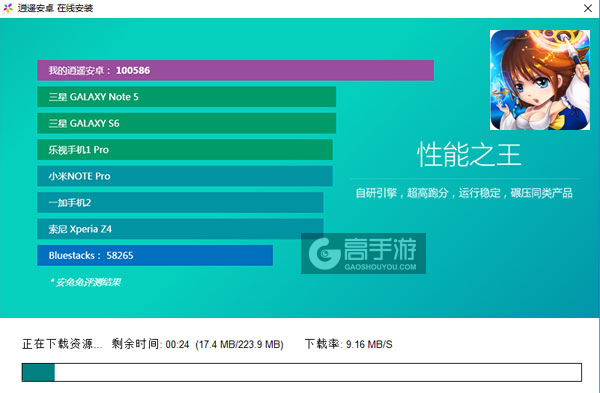Select the Bluestacks 58265 score bar
The image size is (600, 393).
pos(155,255)
